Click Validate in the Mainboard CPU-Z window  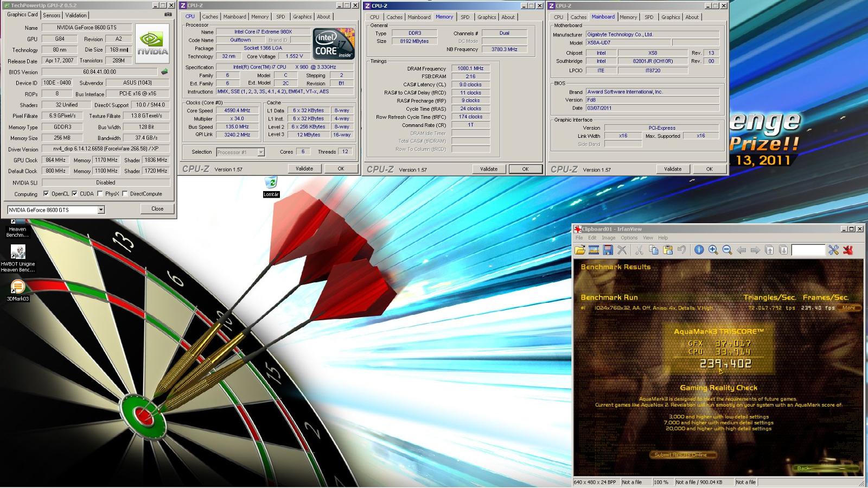pyautogui.click(x=673, y=169)
